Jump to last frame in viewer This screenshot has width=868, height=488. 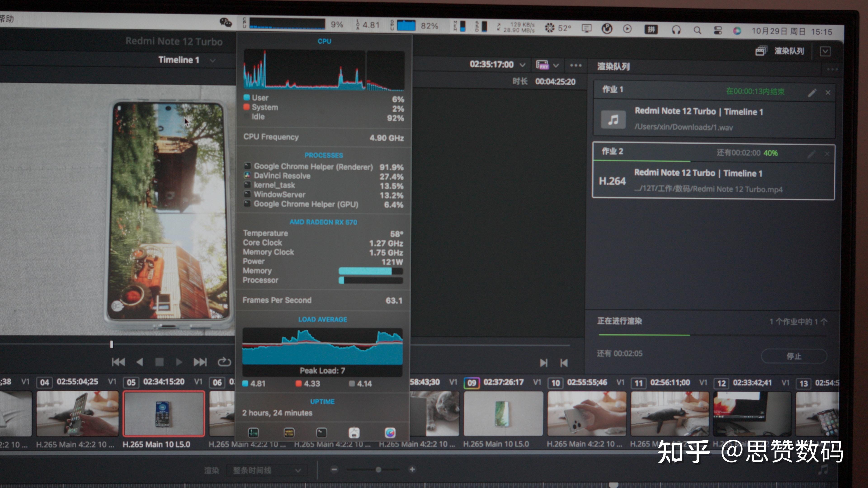click(x=200, y=362)
